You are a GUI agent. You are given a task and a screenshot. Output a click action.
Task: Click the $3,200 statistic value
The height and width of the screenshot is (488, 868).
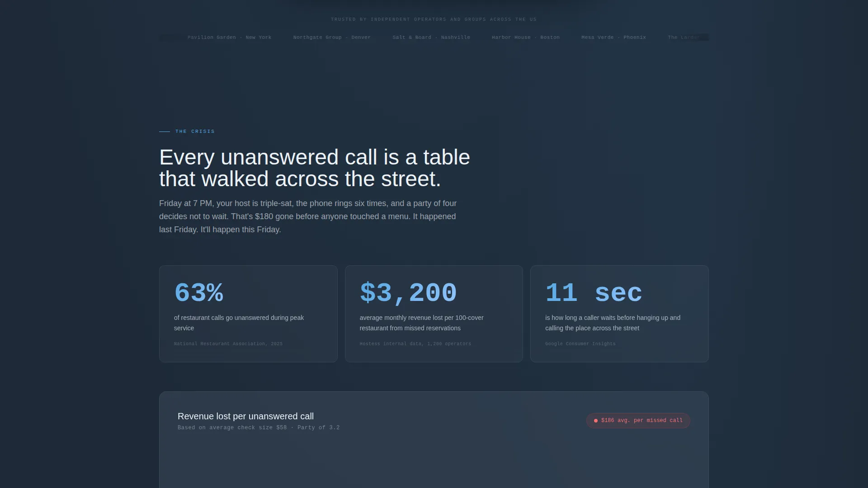pos(408,292)
